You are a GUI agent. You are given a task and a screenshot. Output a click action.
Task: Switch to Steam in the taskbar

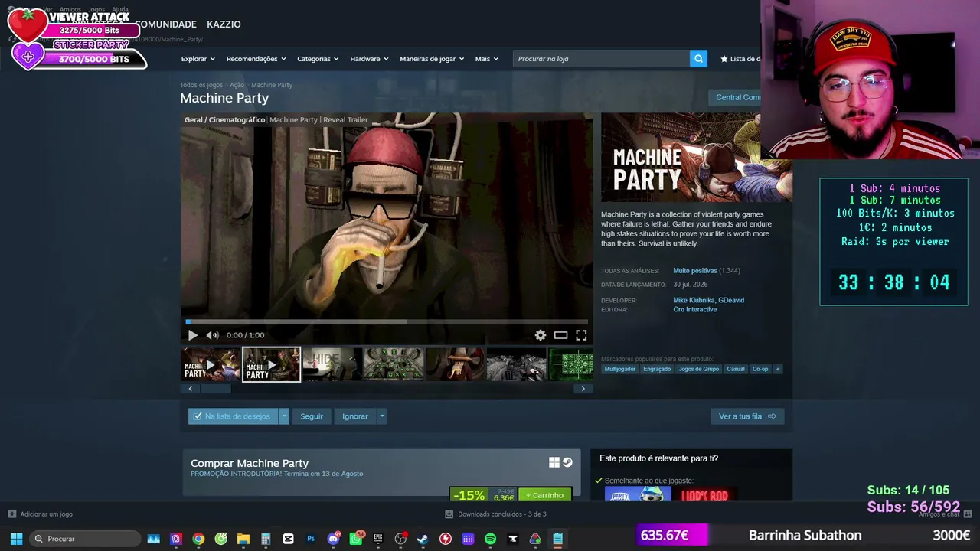tap(423, 539)
